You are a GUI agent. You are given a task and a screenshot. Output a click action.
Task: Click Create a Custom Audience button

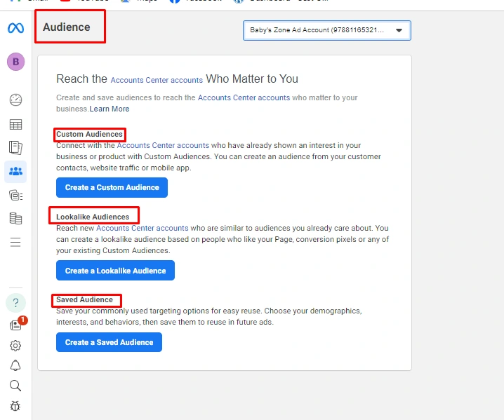click(112, 187)
